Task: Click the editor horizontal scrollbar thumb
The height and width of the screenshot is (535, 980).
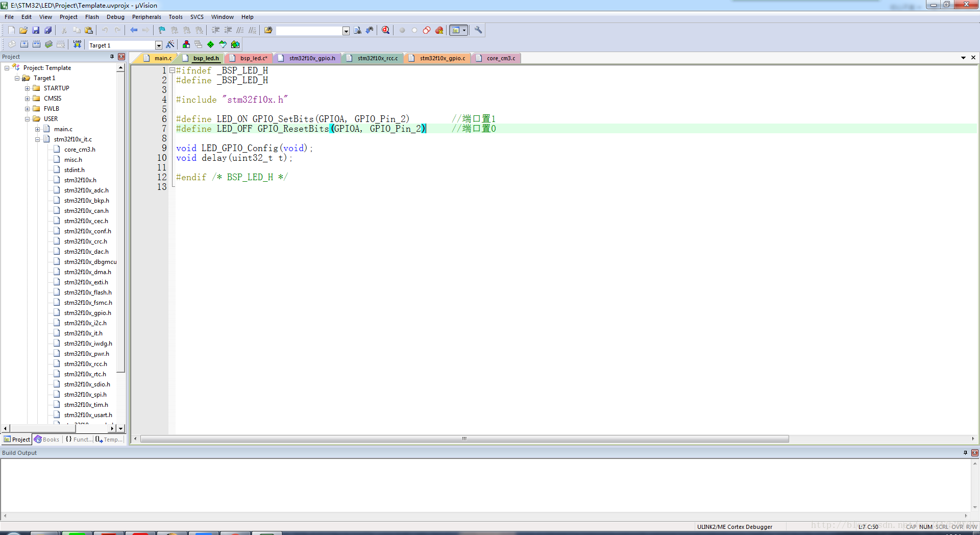Action: 464,439
